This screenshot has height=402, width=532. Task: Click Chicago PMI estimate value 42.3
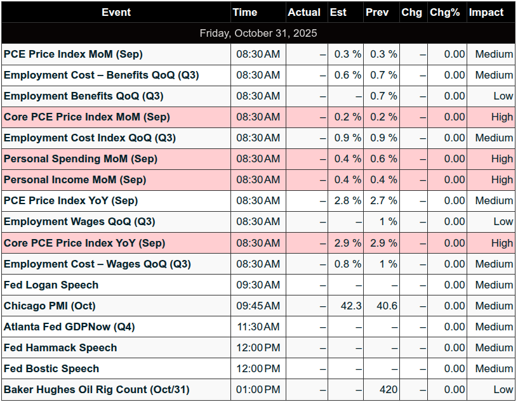[x=351, y=306]
